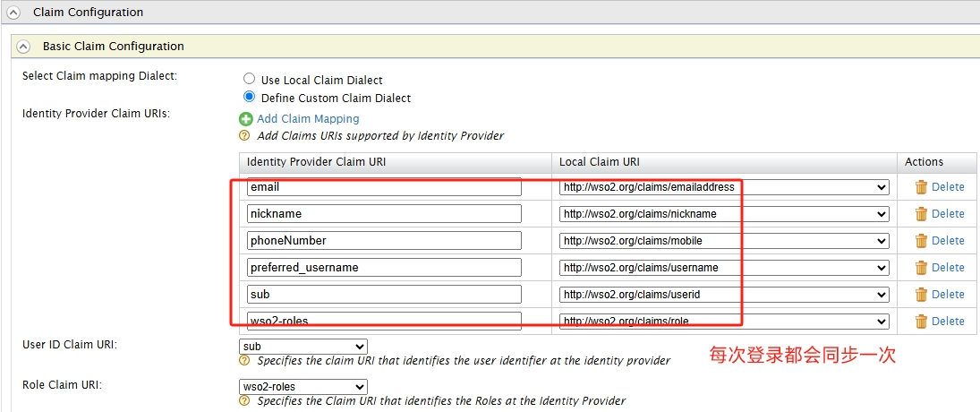980x412 pixels.
Task: Open the emailaddress local claim dropdown
Action: [x=724, y=187]
